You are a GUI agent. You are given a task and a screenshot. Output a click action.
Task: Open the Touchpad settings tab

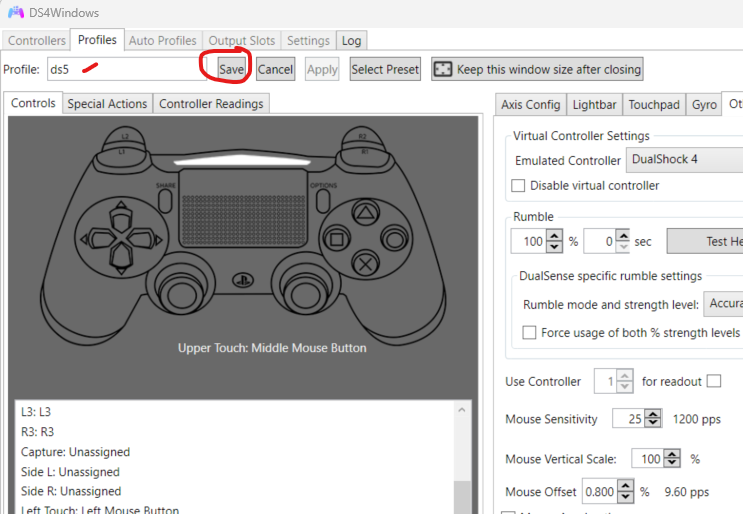click(x=654, y=104)
